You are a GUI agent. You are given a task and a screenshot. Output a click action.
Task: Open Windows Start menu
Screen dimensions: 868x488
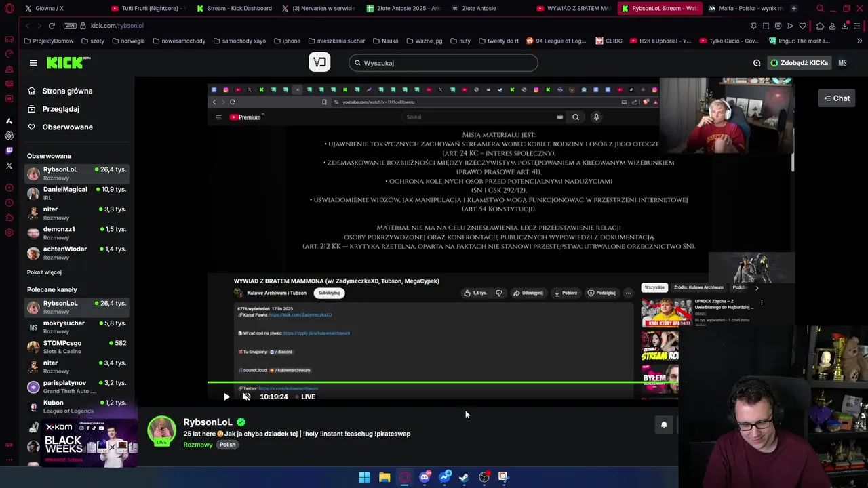(364, 477)
